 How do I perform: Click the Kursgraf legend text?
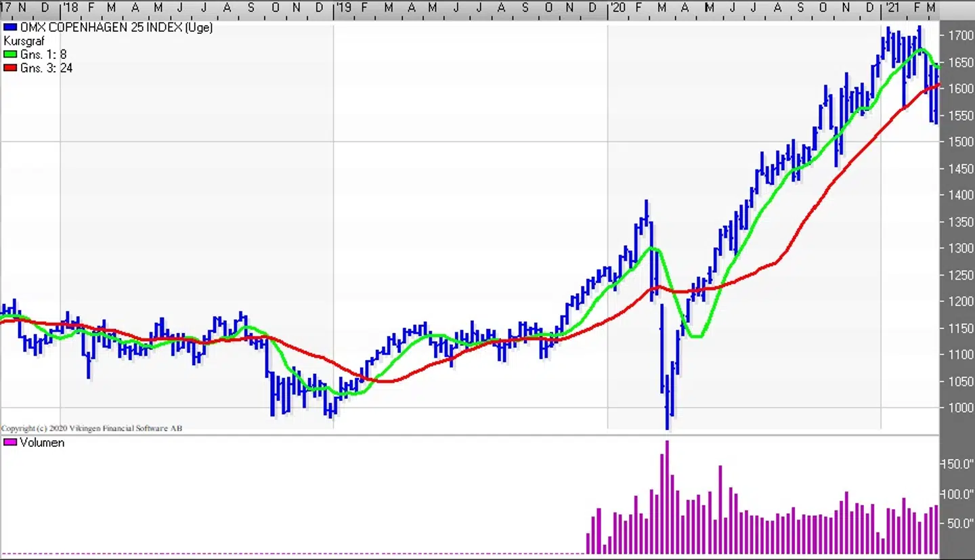[x=24, y=41]
